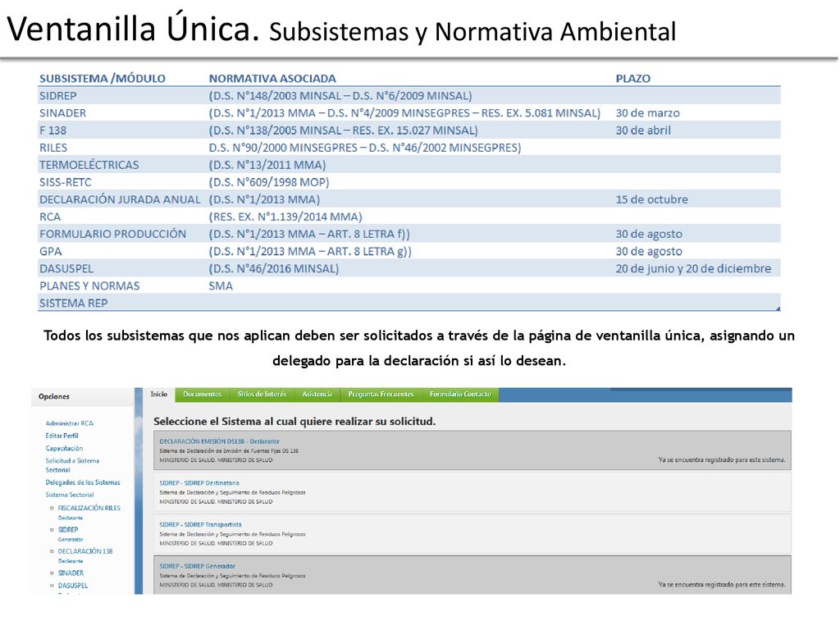Select DECLARACIÓN JURADA ANUAL cell
The height and width of the screenshot is (630, 840).
click(120, 199)
